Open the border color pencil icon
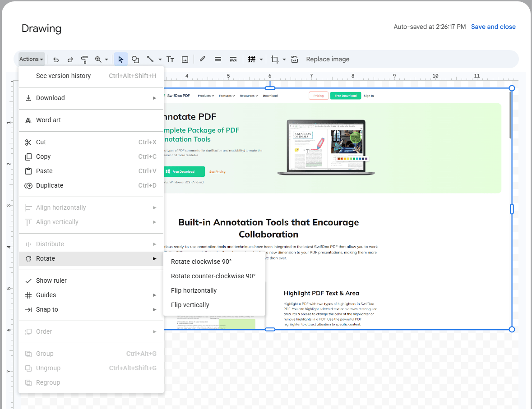Image resolution: width=532 pixels, height=409 pixels. 203,59
